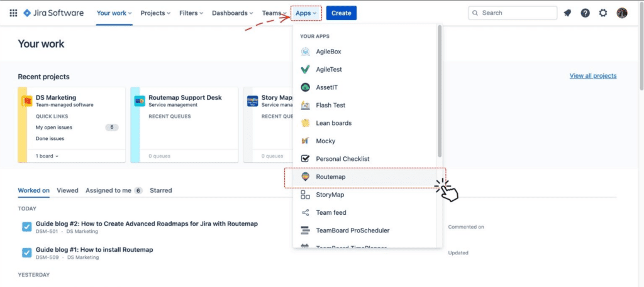Open Personal Checklist menu entry

tap(365, 159)
